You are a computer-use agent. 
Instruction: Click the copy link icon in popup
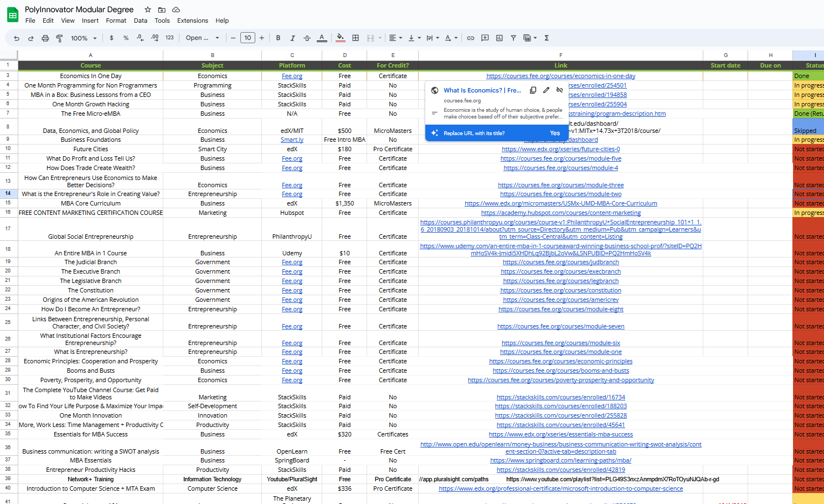point(533,90)
